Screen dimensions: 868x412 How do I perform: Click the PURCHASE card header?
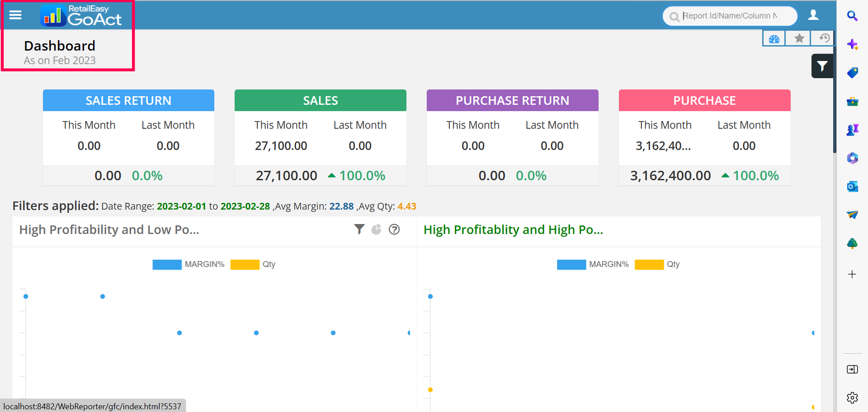click(x=704, y=100)
